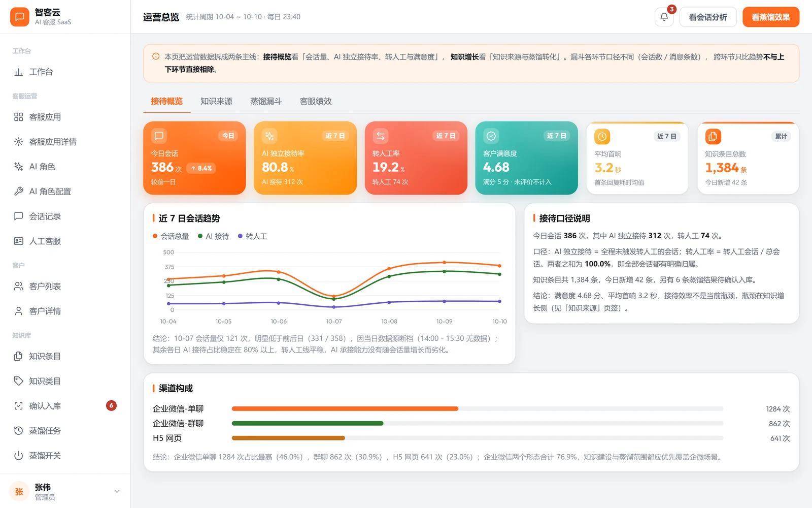Switch to the 蒸馏漏斗 tab
Screen dimensions: 812x508
(x=266, y=101)
